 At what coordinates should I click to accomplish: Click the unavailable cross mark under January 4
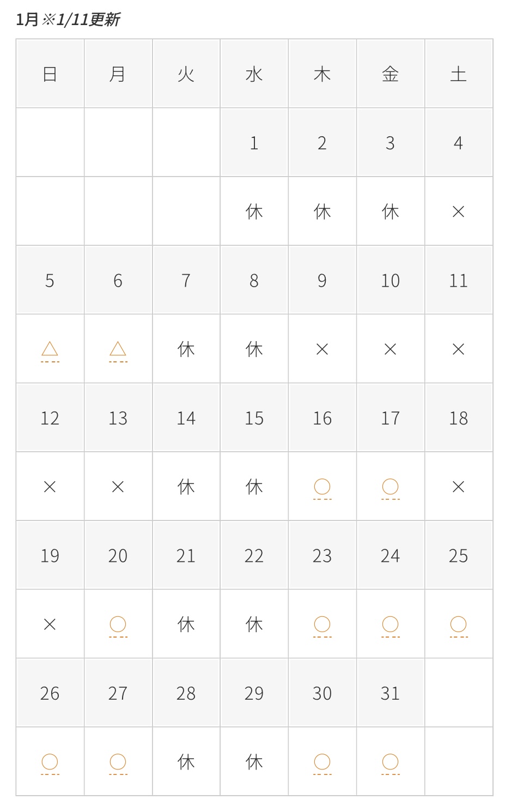(x=458, y=211)
